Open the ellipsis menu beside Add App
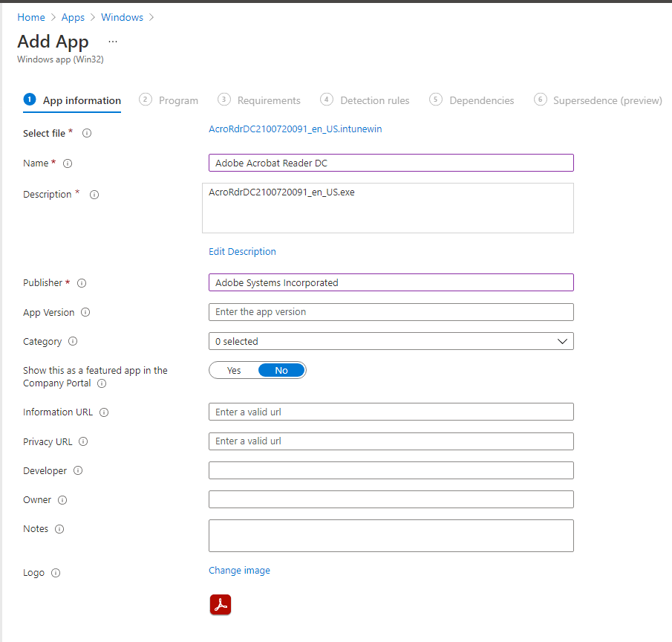 [x=113, y=42]
